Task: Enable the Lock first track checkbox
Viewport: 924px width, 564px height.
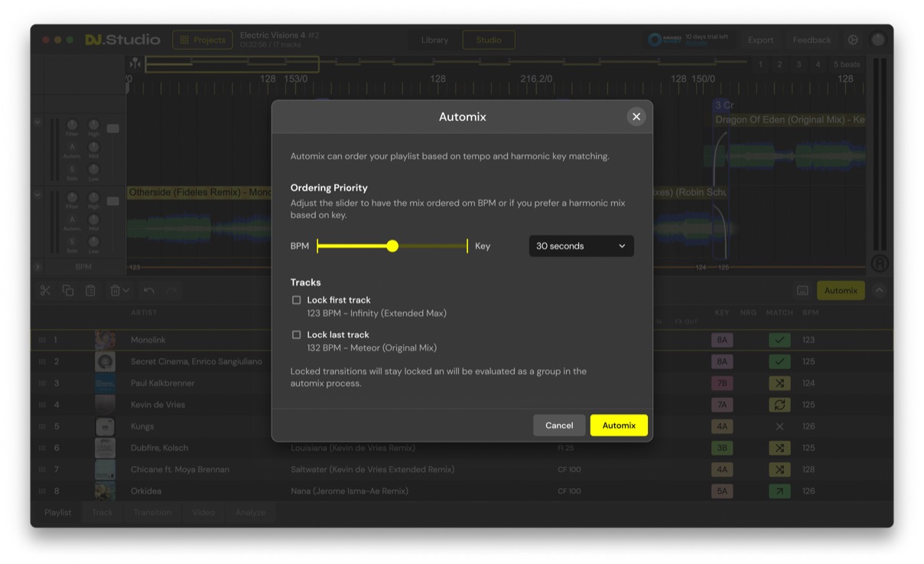Action: pos(296,299)
